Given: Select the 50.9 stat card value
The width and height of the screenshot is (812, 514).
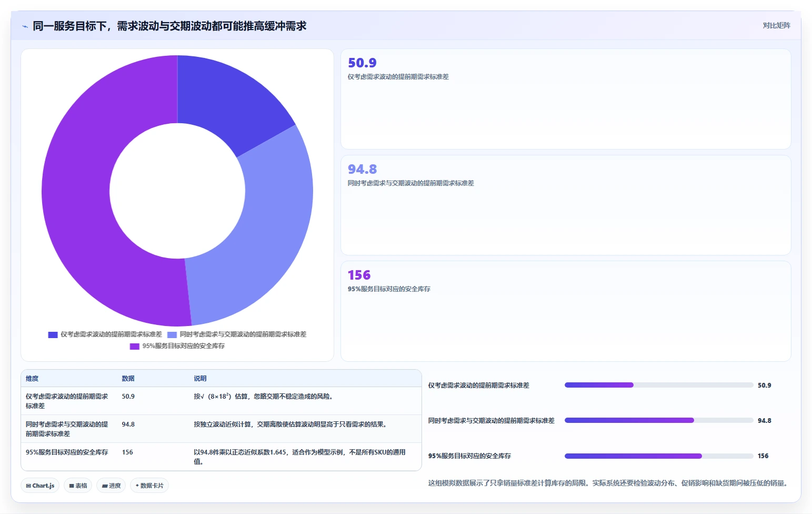Looking at the screenshot, I should 362,63.
